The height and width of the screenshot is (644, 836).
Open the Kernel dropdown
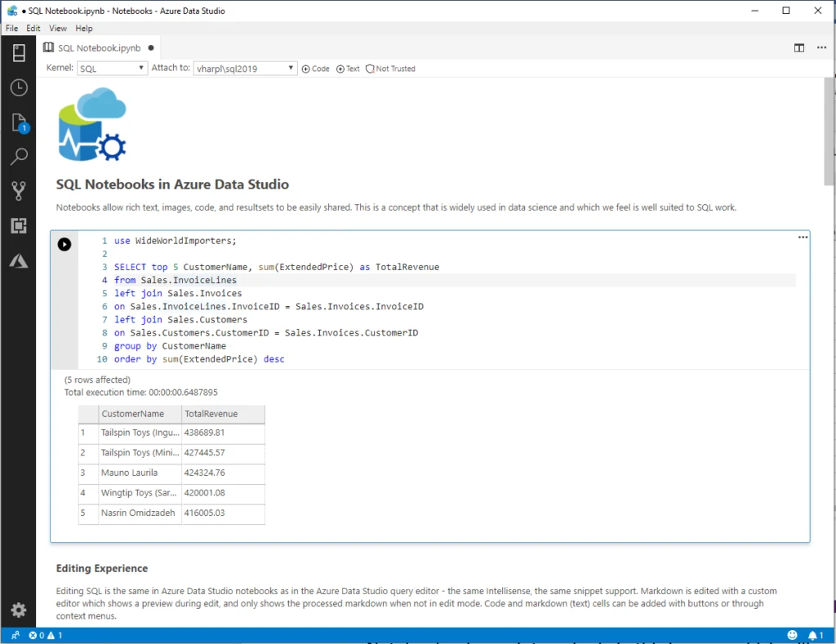[x=112, y=68]
